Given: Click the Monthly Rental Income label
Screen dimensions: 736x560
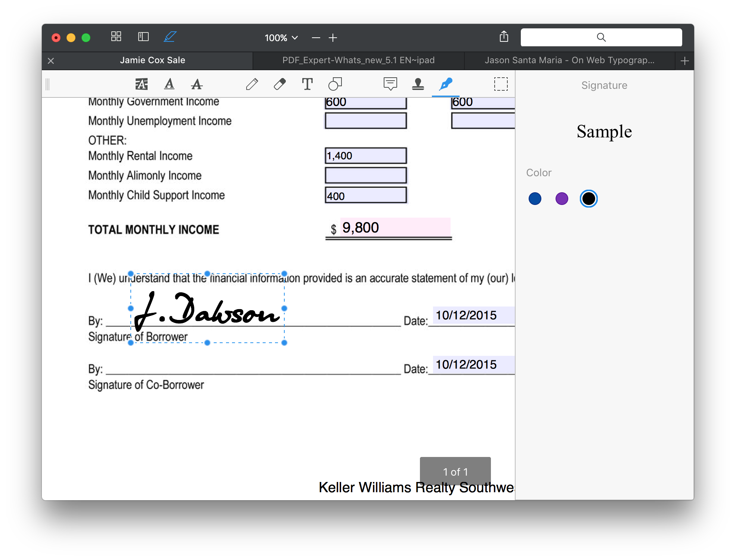Looking at the screenshot, I should [140, 156].
